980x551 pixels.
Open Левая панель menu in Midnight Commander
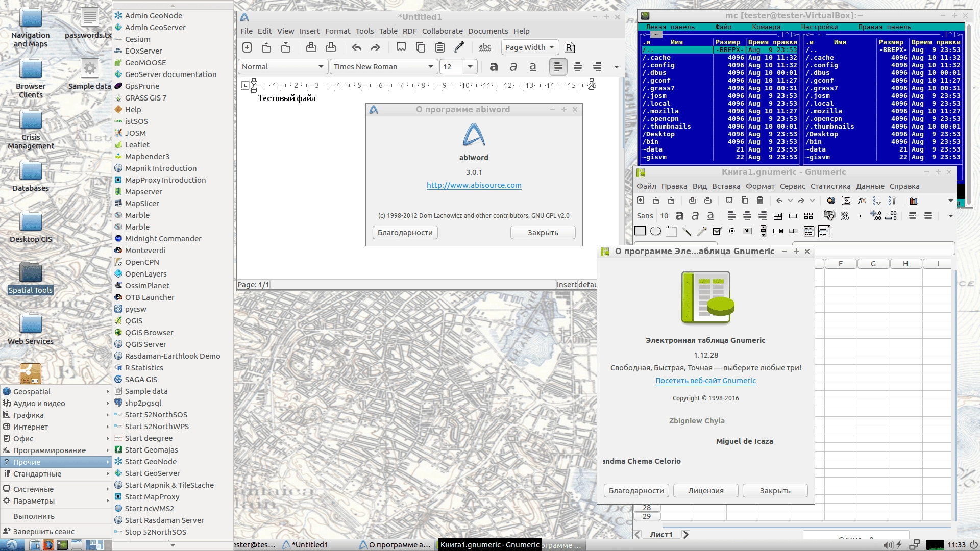[x=670, y=27]
